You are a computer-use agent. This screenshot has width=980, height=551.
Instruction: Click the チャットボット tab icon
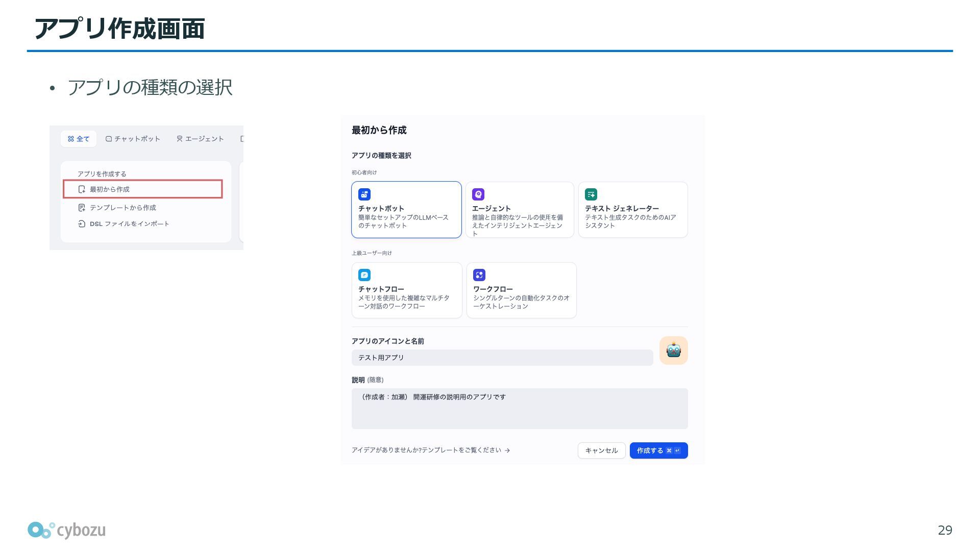[x=109, y=139]
